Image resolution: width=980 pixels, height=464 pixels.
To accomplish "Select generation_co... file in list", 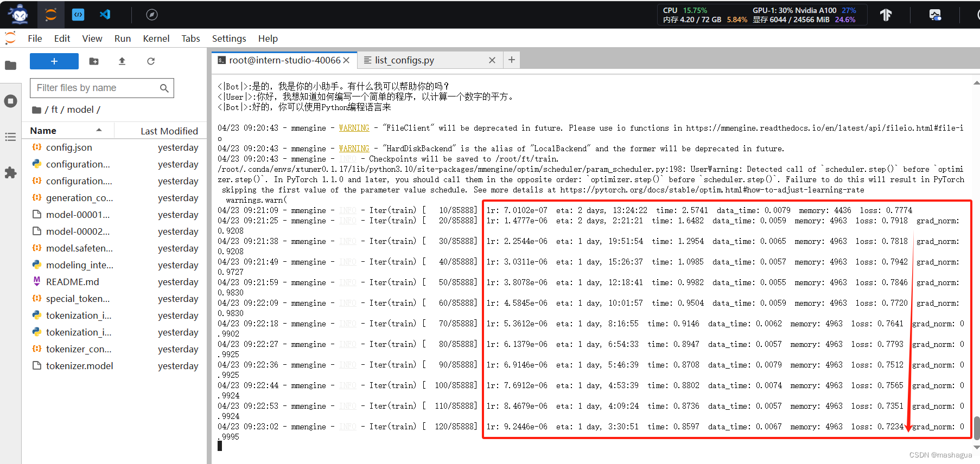I will pos(115,198).
